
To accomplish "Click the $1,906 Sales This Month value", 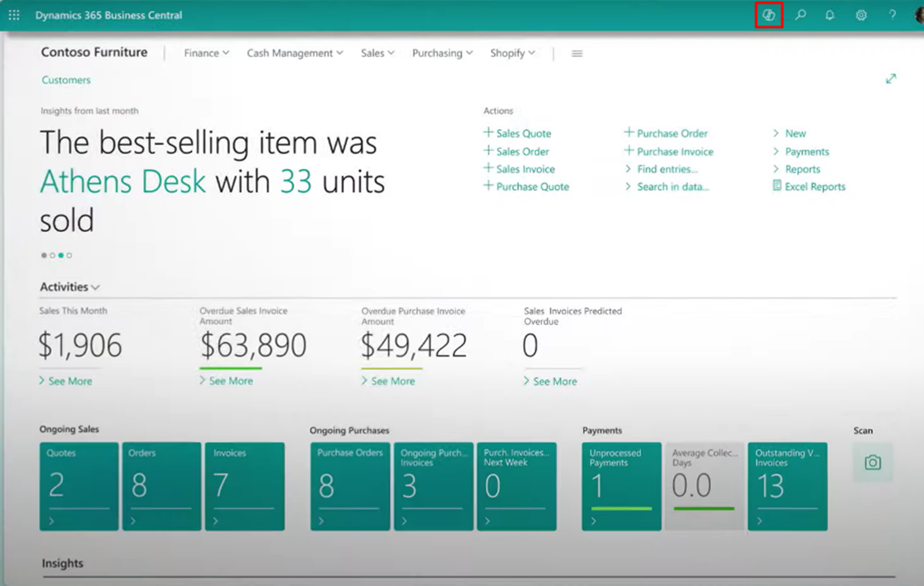I will pyautogui.click(x=80, y=345).
